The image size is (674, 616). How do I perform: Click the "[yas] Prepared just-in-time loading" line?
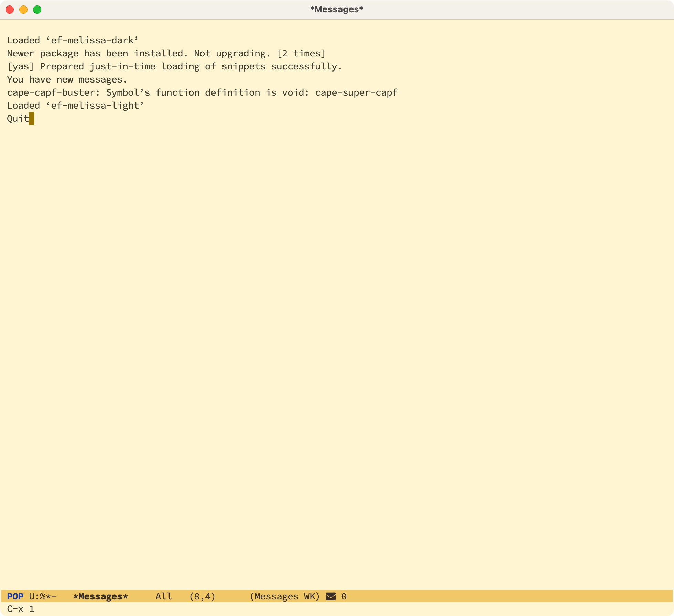coord(174,66)
